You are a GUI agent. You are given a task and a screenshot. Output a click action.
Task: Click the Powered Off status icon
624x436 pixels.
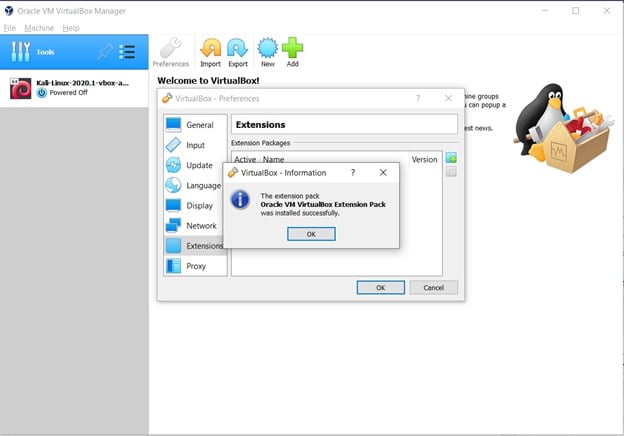[x=42, y=93]
